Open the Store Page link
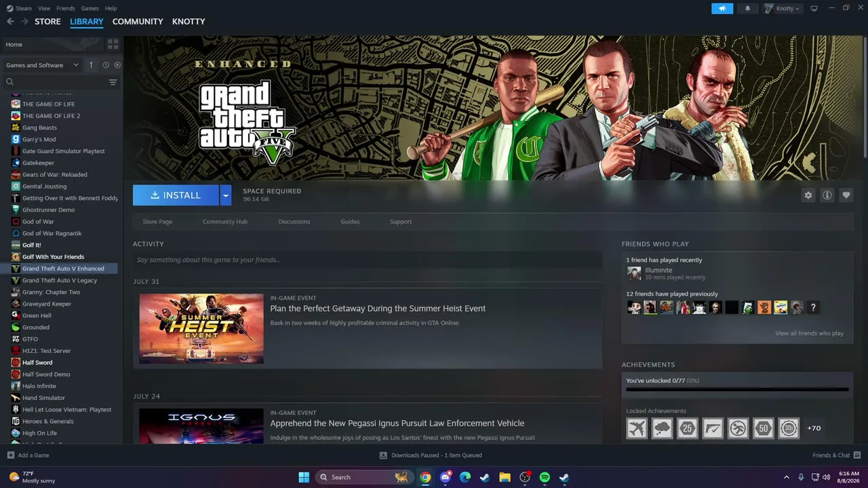 click(x=157, y=222)
